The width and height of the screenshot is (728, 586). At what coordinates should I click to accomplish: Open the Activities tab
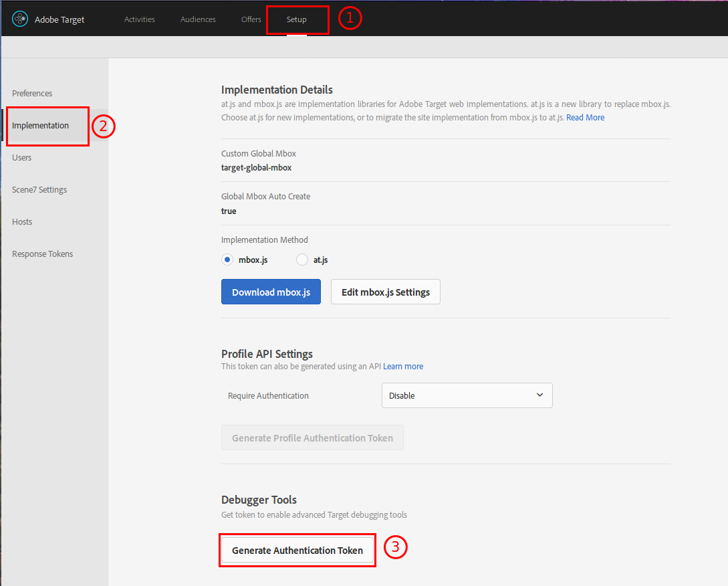point(139,19)
